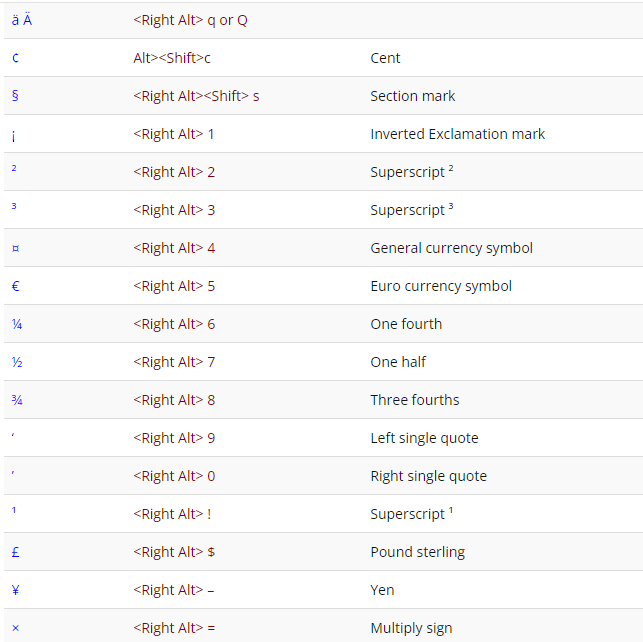Click the 'Euro currency symbol' description
Screen dimensions: 643x642
pyautogui.click(x=440, y=286)
